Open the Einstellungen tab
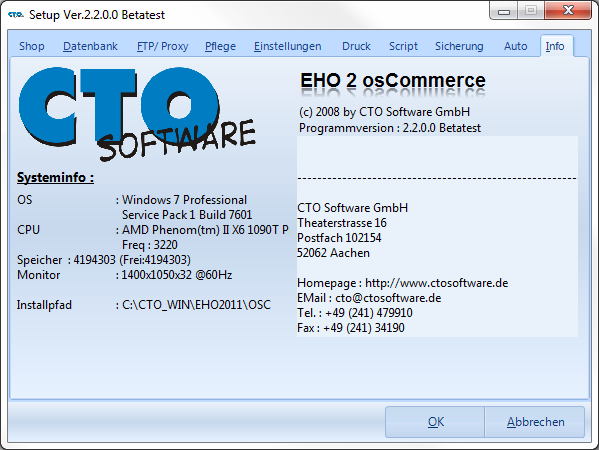 pos(287,46)
